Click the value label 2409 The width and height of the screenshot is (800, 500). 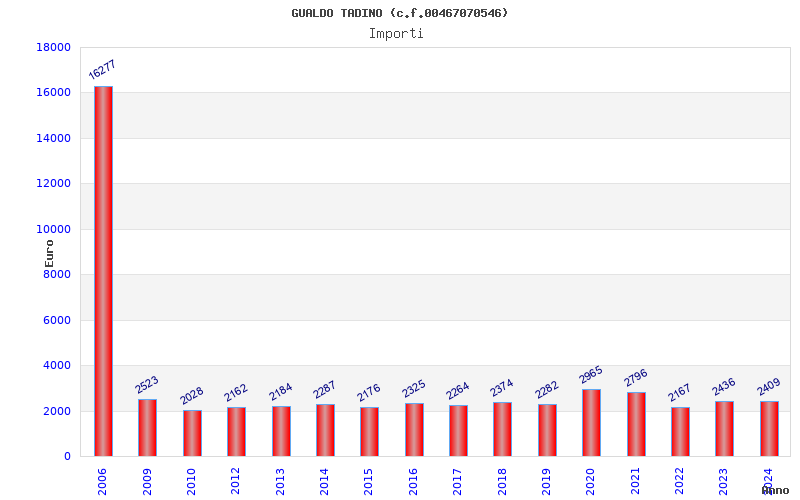coord(769,387)
